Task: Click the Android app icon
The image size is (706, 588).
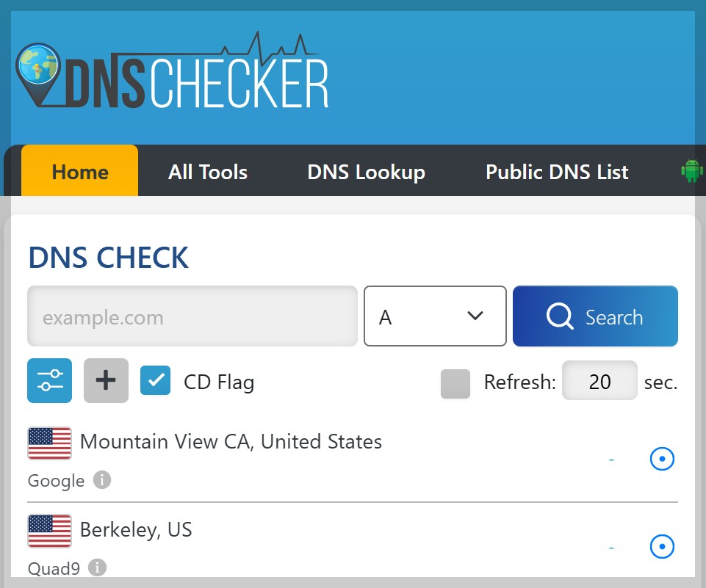Action: (691, 171)
